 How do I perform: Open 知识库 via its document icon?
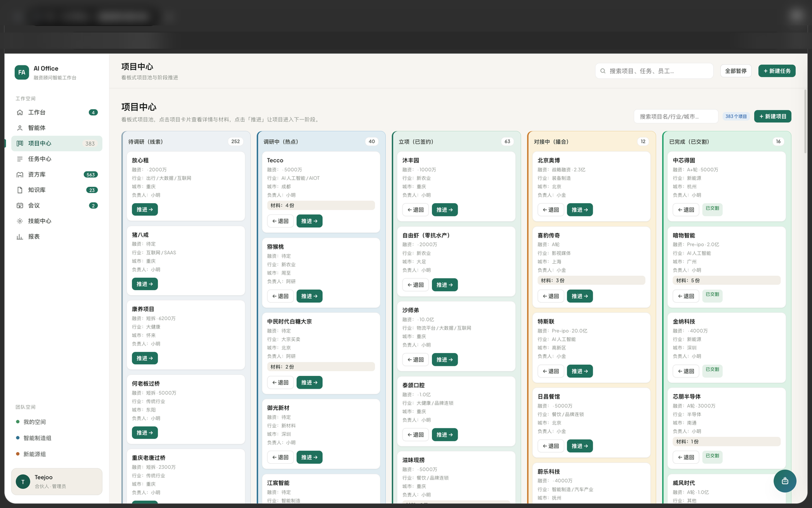(x=20, y=190)
